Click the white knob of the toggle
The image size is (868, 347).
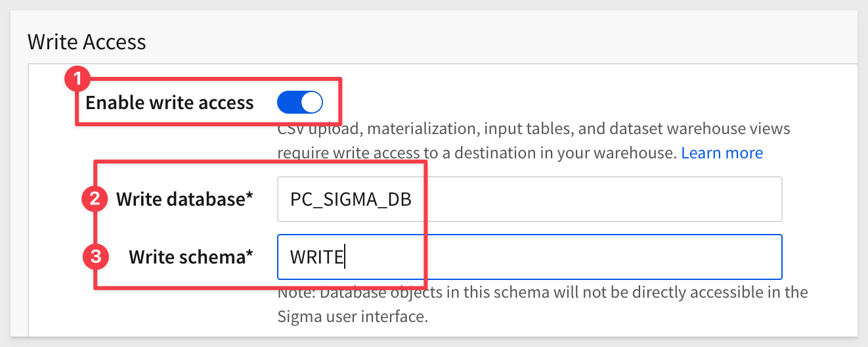[312, 102]
